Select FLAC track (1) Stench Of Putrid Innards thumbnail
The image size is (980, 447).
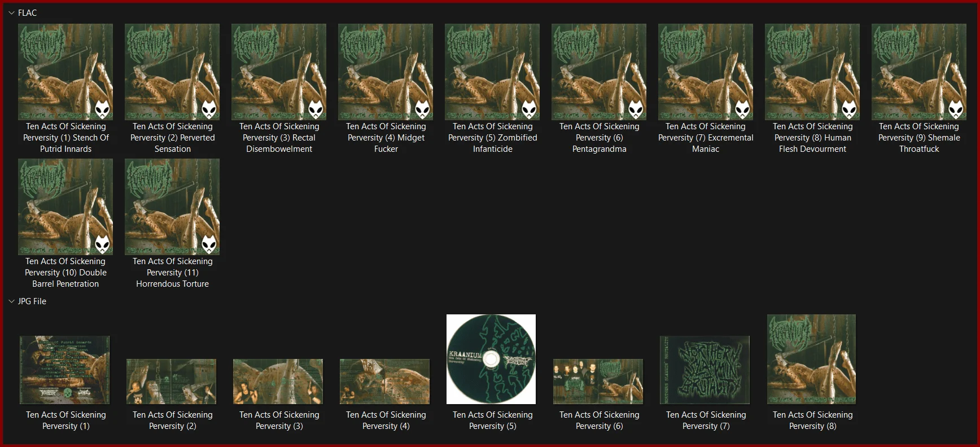(x=65, y=72)
